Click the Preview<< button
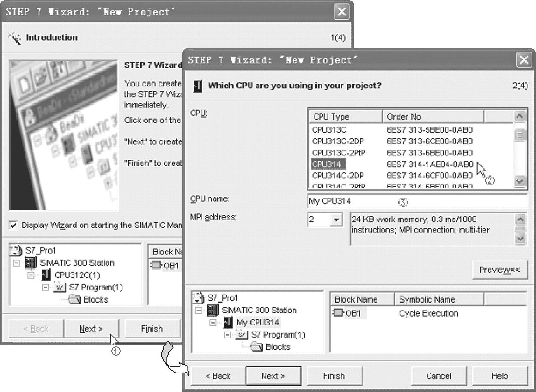This screenshot has height=392, width=536. pyautogui.click(x=500, y=270)
